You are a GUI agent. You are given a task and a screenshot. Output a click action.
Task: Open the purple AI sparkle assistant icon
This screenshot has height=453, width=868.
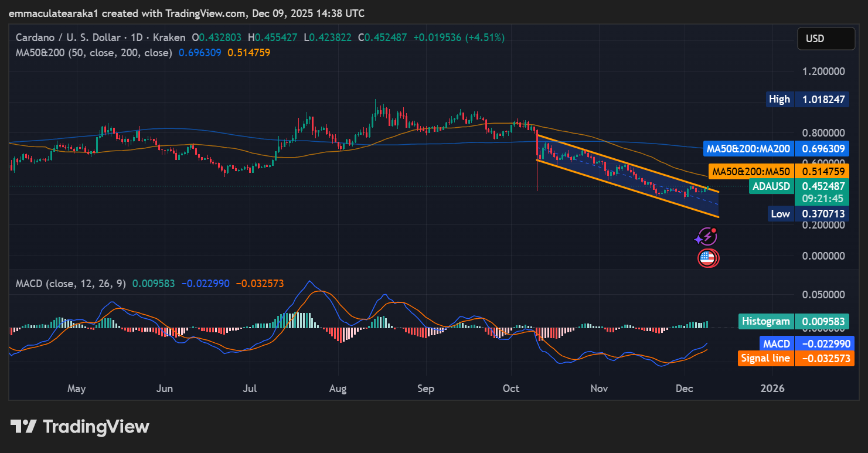706,237
